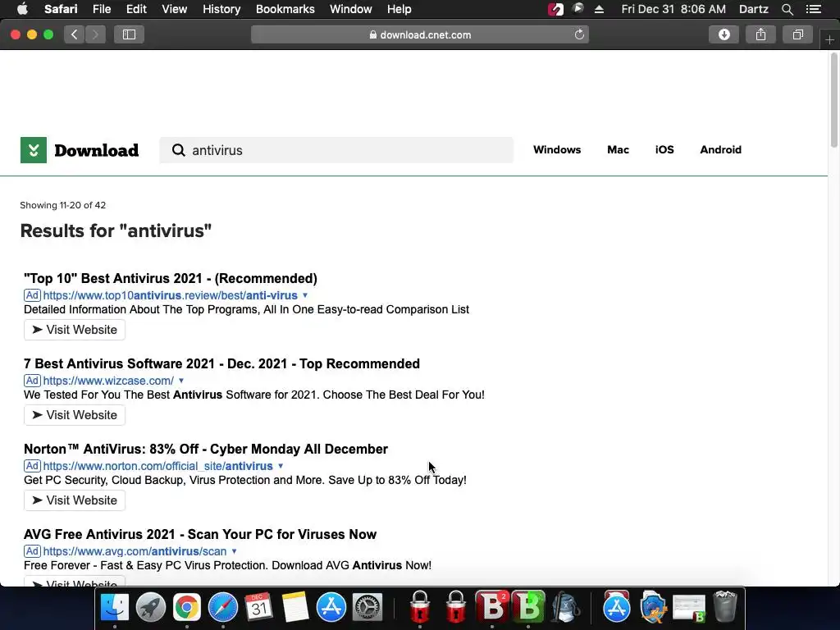Open the File menu
Screen dimensions: 840x630
click(101, 9)
